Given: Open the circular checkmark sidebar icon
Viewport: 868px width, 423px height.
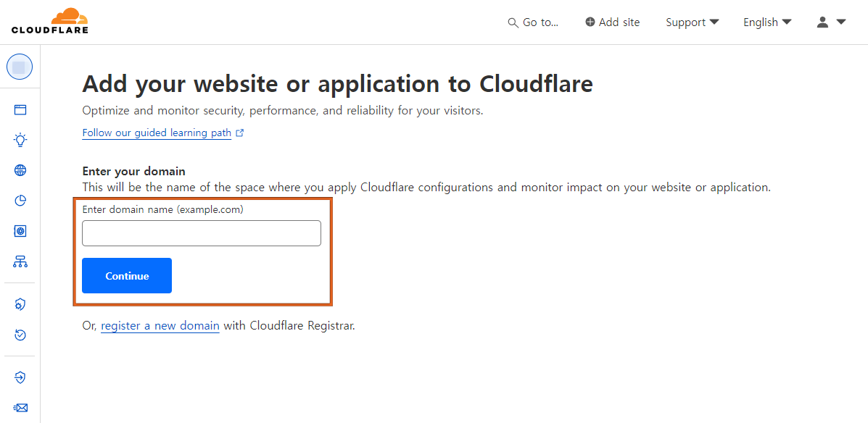Looking at the screenshot, I should pos(20,335).
